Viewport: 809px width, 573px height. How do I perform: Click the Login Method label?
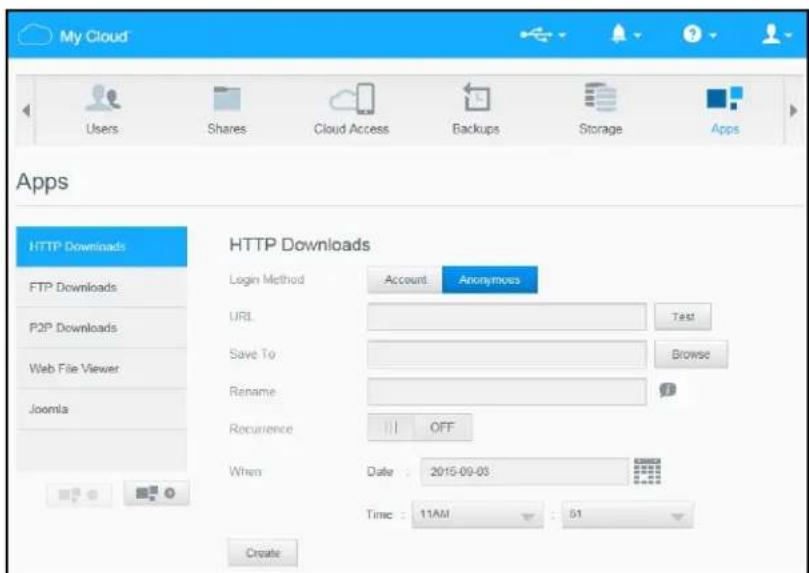point(267,280)
